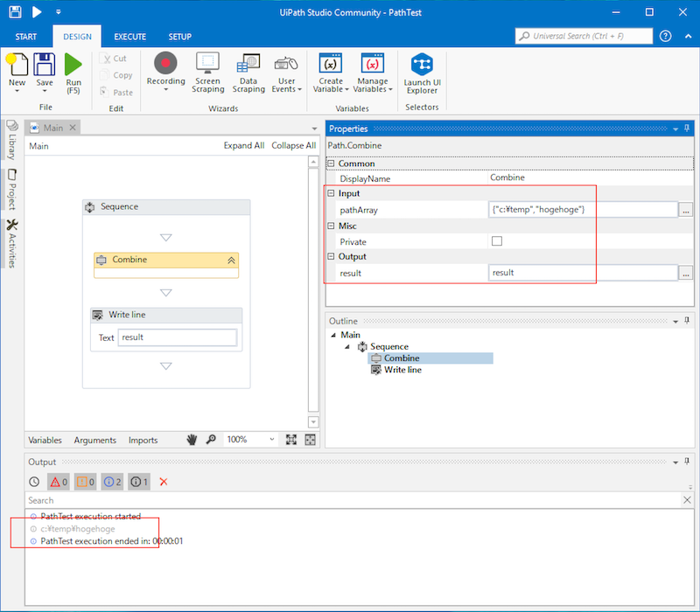Click the Write line Text field
The height and width of the screenshot is (612, 700).
178,337
